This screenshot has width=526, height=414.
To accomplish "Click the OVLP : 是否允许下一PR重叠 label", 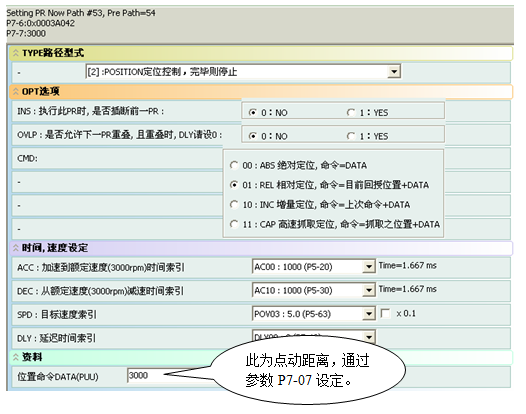I will tap(119, 135).
